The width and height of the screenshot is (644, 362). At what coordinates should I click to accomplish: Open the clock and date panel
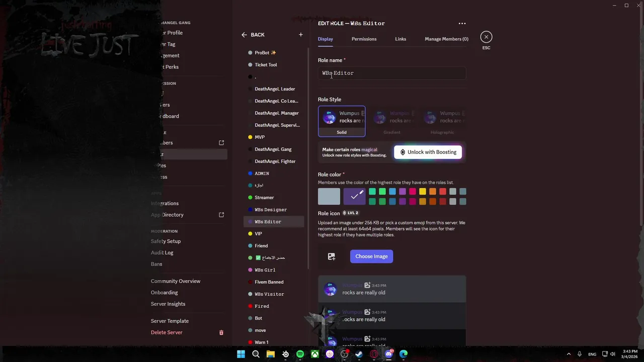(630, 354)
